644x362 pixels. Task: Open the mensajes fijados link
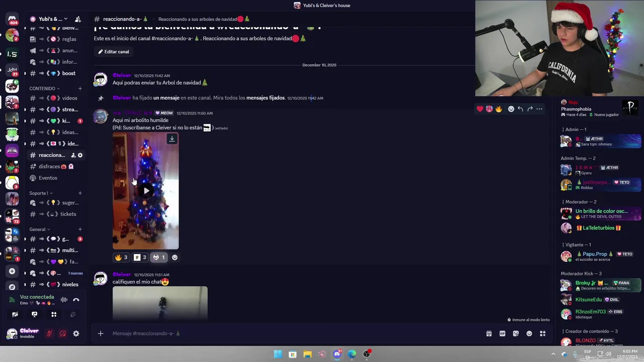(265, 98)
